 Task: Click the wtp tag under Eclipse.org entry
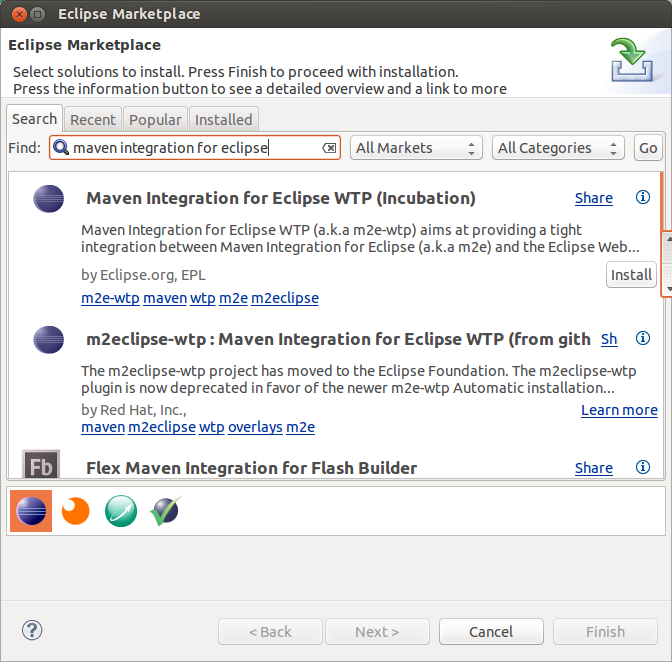coord(203,298)
